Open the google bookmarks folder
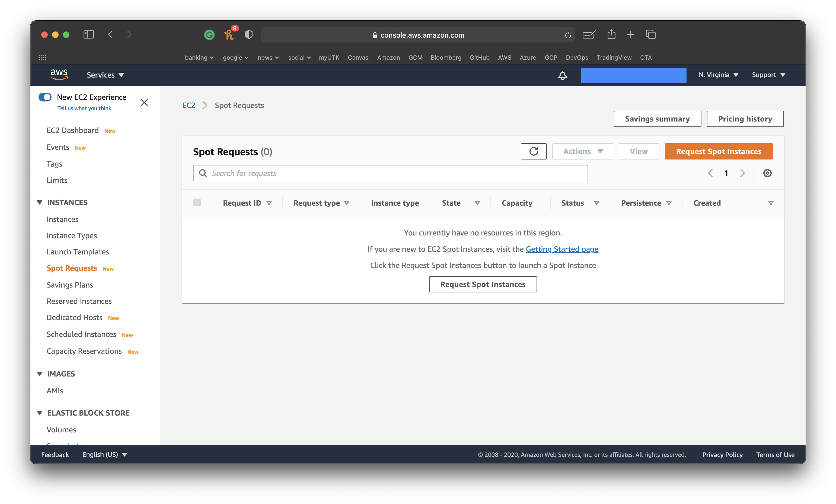This screenshot has width=836, height=504. pos(235,58)
